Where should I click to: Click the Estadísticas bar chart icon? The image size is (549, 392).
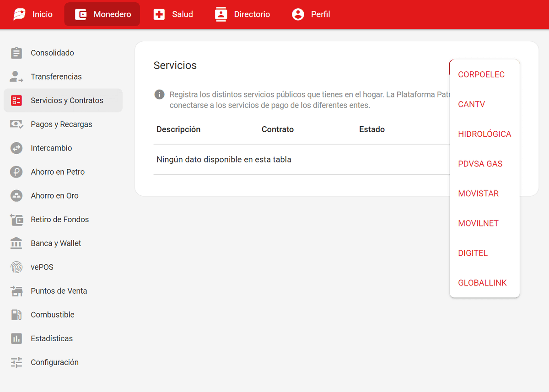(x=16, y=338)
